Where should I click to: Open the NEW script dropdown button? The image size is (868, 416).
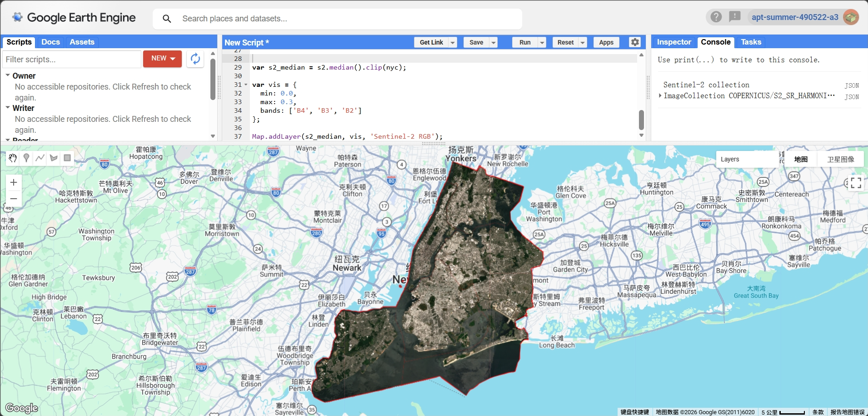[162, 59]
